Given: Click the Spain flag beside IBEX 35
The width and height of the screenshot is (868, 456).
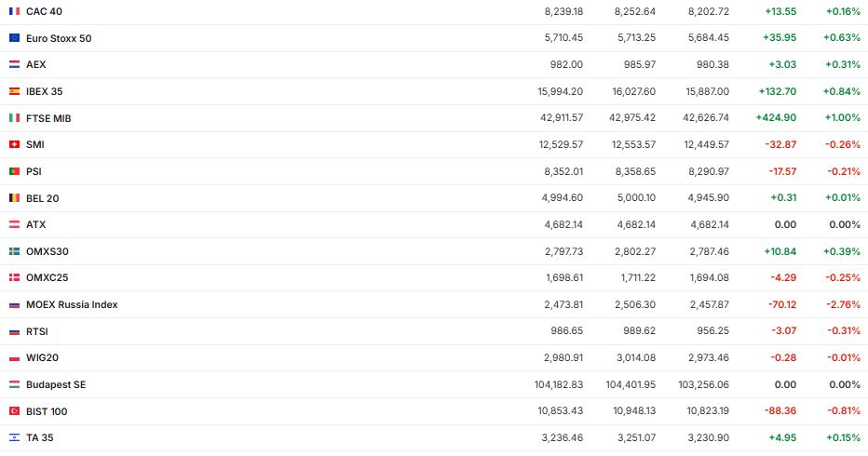Looking at the screenshot, I should pyautogui.click(x=14, y=91).
